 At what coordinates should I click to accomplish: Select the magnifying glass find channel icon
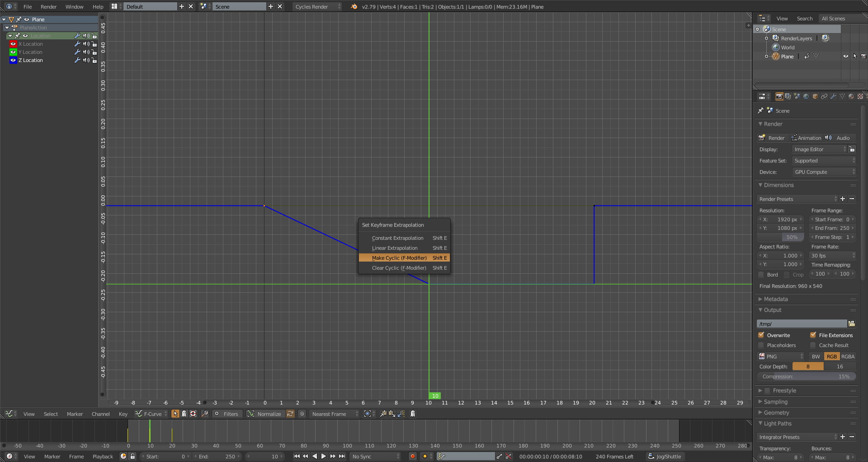[x=204, y=414]
